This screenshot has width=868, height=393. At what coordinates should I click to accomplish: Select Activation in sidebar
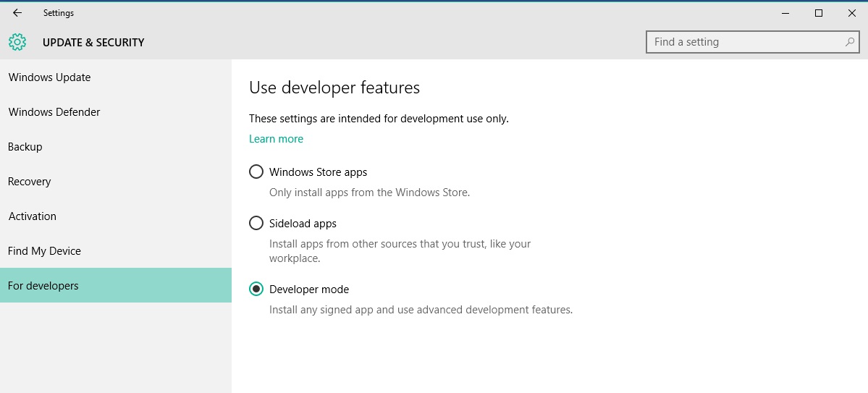pos(116,216)
